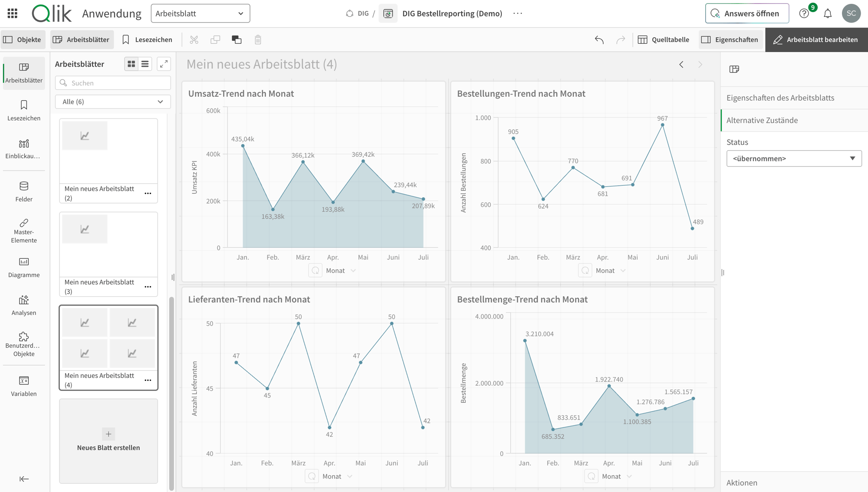Open the Arbeitsblatt dropdown in header
The image size is (868, 492).
tap(200, 13)
